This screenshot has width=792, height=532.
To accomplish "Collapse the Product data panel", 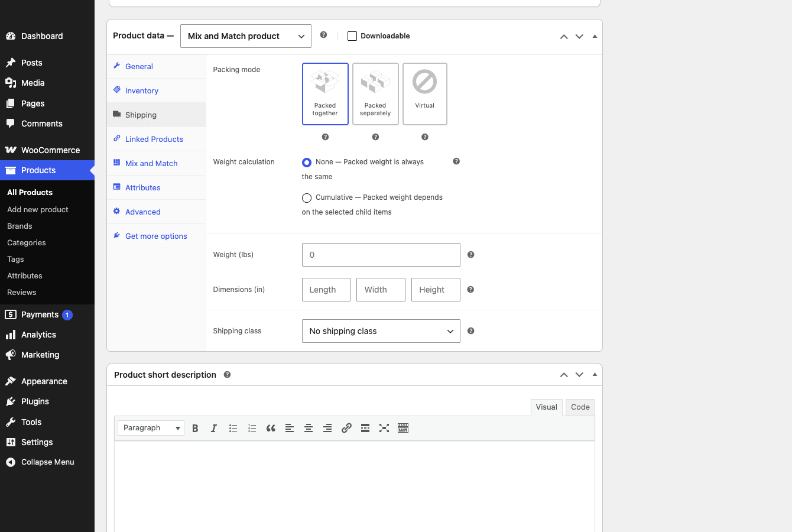I will [x=595, y=37].
